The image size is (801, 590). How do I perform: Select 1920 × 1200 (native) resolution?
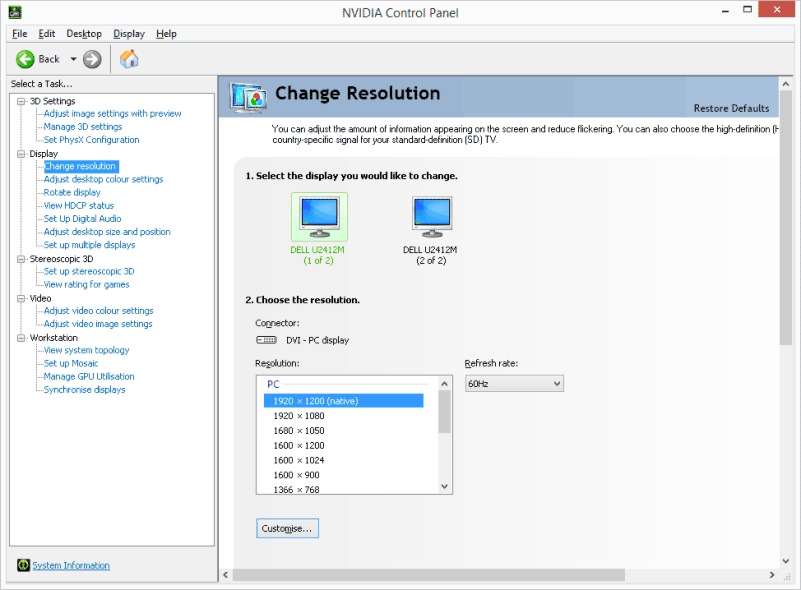[344, 401]
